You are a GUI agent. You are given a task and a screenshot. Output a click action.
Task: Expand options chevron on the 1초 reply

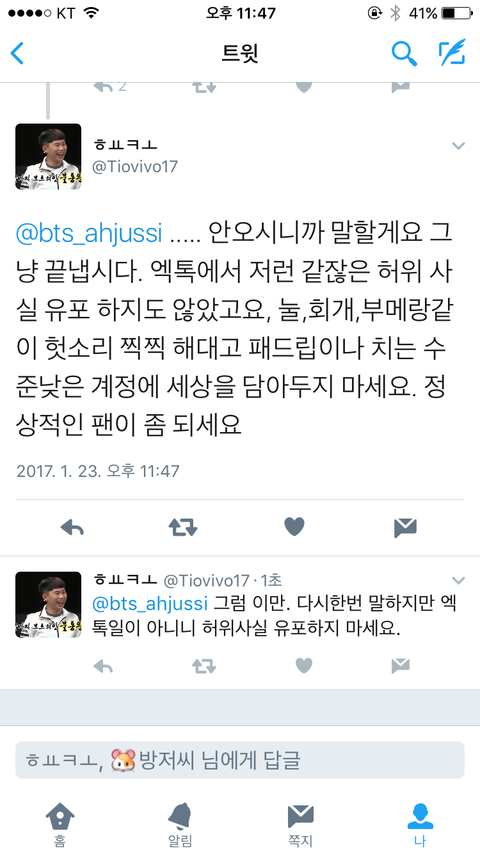coord(459,580)
